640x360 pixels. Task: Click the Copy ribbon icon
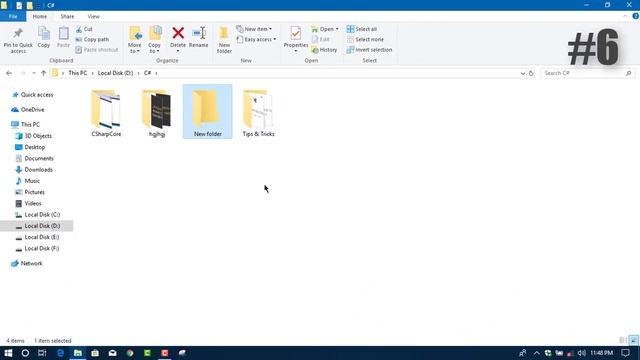click(44, 33)
